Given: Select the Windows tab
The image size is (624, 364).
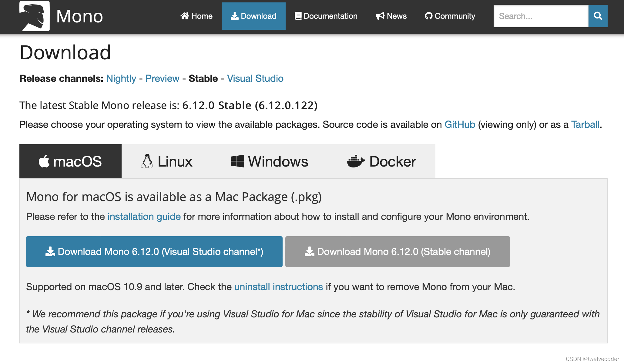Looking at the screenshot, I should point(270,161).
